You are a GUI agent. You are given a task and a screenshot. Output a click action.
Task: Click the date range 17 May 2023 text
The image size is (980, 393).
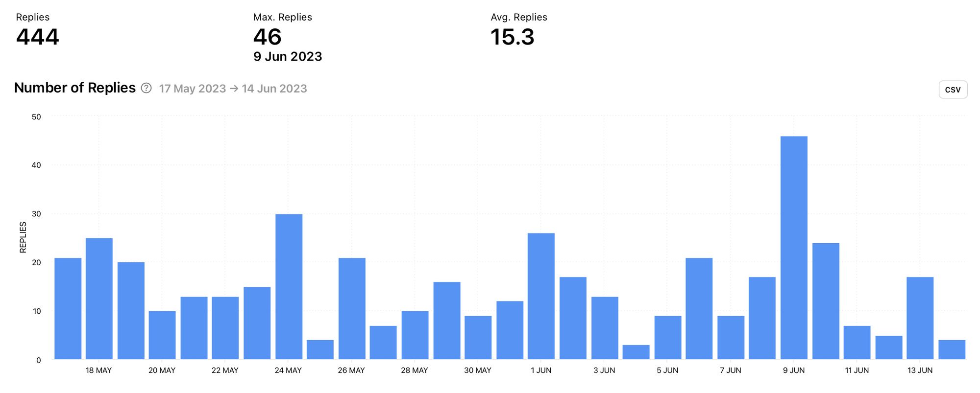(x=193, y=89)
